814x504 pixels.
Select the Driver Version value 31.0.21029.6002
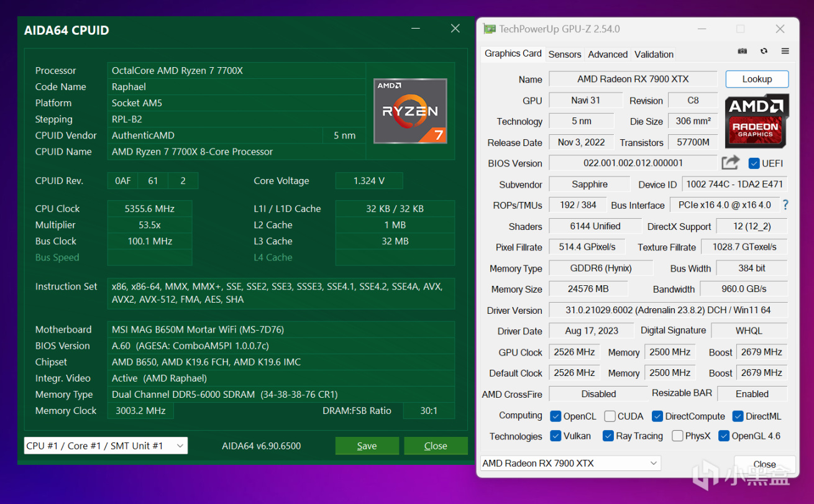tap(669, 310)
